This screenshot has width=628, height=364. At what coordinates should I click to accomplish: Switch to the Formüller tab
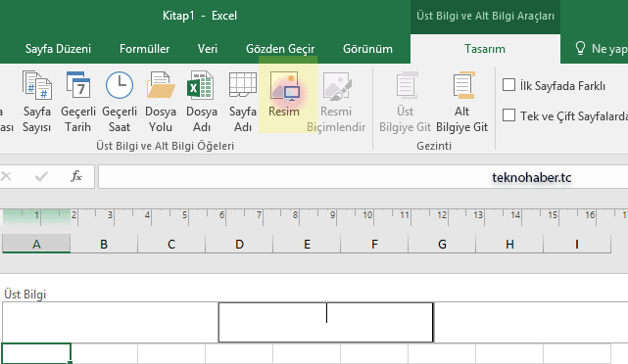144,49
